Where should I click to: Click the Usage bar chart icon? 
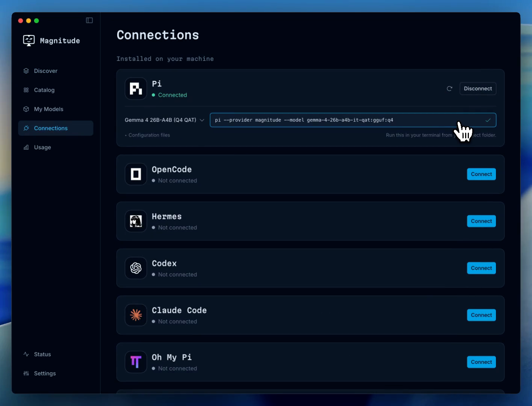(26, 147)
